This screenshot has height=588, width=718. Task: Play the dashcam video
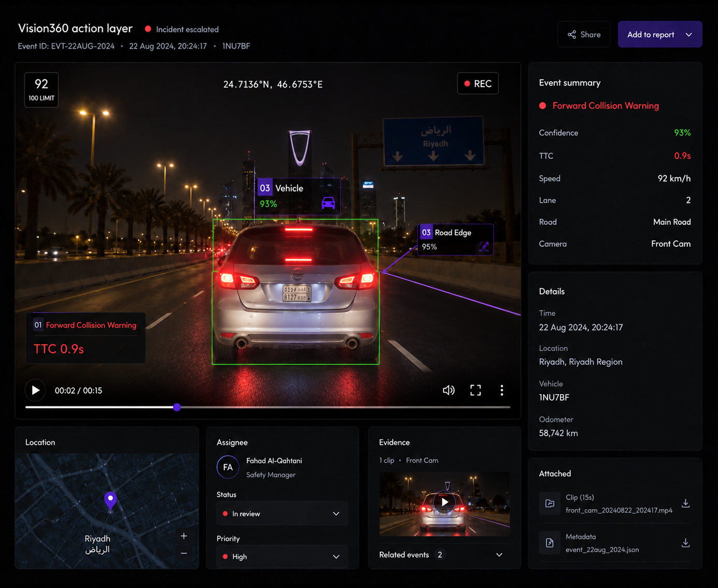pos(35,390)
